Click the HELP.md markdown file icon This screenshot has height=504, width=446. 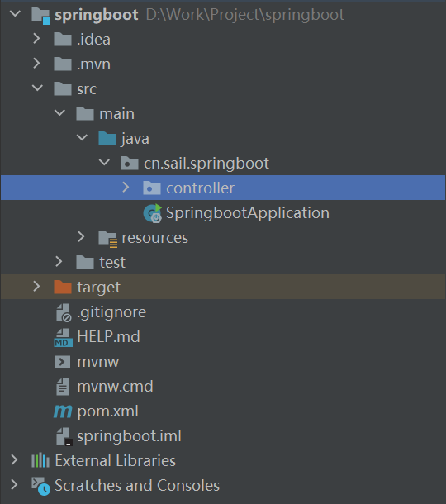[63, 337]
